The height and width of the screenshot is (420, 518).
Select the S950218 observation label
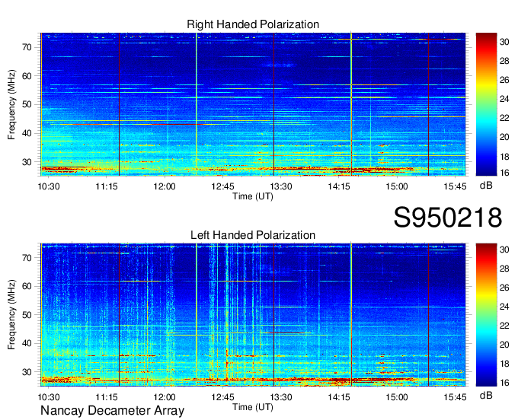point(448,218)
